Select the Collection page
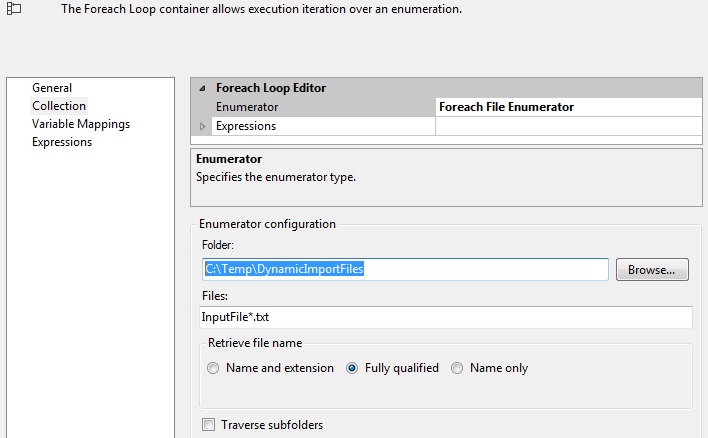This screenshot has width=708, height=438. tap(59, 106)
